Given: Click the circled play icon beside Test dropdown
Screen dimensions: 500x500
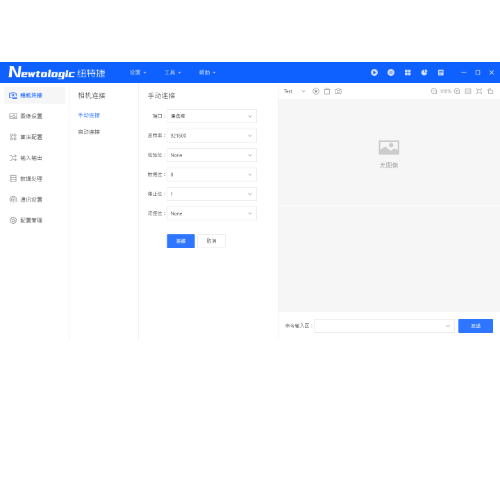Looking at the screenshot, I should click(316, 91).
